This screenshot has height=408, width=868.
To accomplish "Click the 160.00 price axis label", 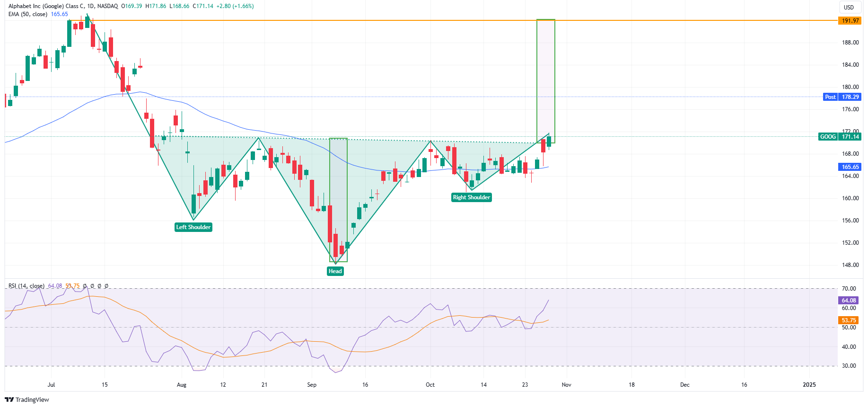I will [x=850, y=198].
